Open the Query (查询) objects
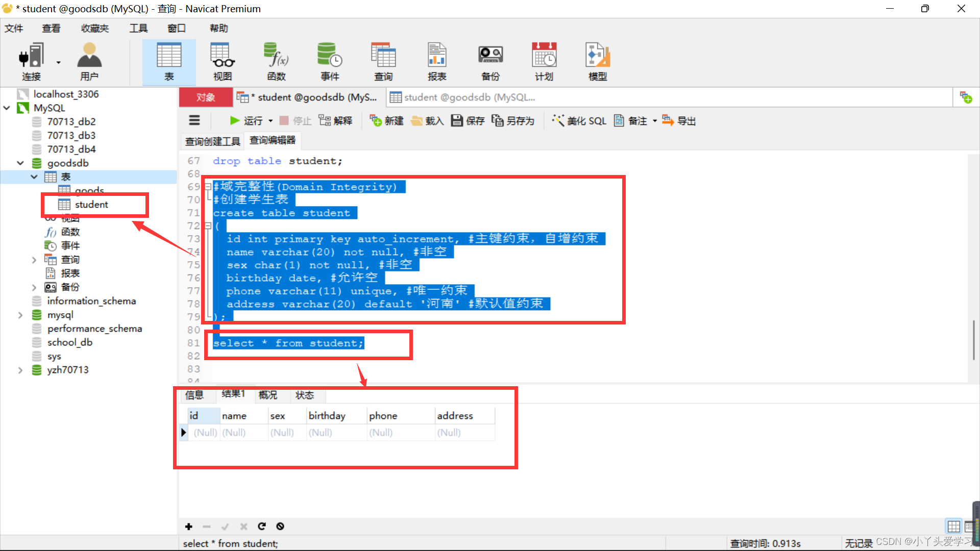Viewport: 980px width, 551px height. click(383, 62)
